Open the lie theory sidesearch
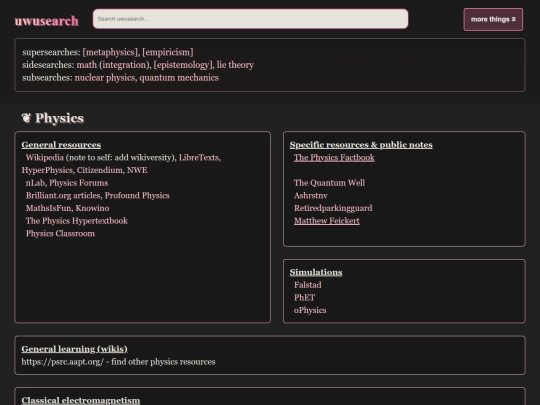 click(x=235, y=65)
